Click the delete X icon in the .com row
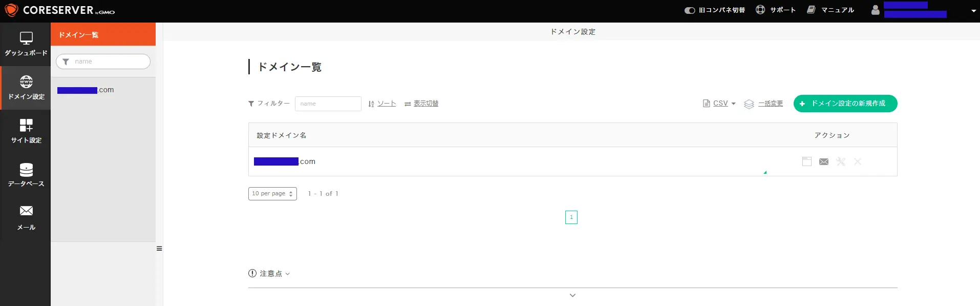Viewport: 980px width, 306px height. [x=858, y=161]
